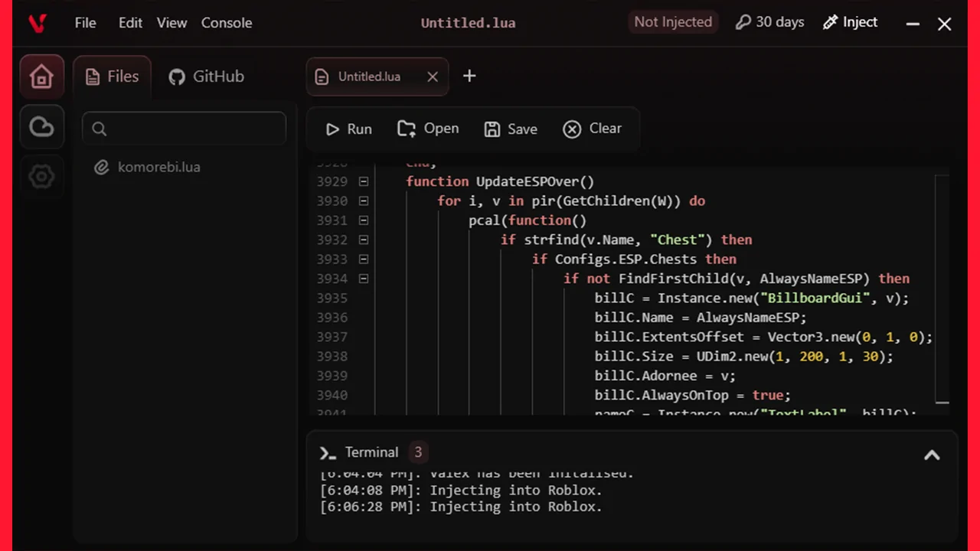Click the Untitled.lua window title
Viewport: 980px width, 551px height.
[x=468, y=23]
